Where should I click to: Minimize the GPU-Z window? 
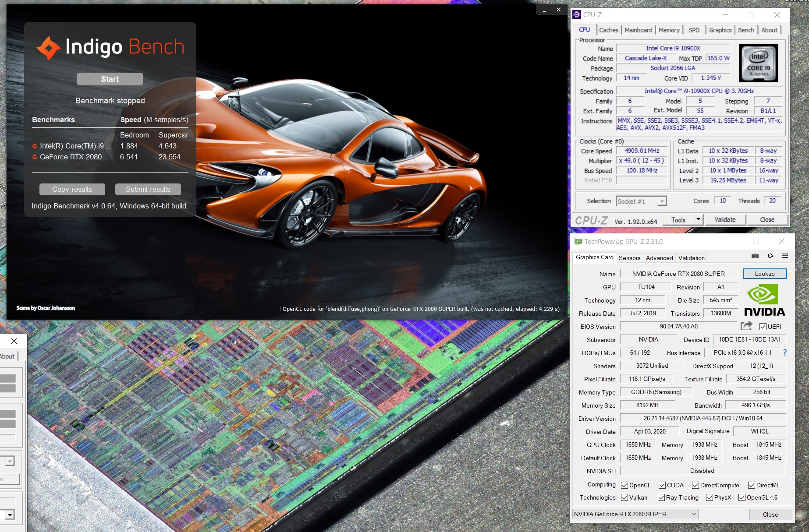coord(731,241)
